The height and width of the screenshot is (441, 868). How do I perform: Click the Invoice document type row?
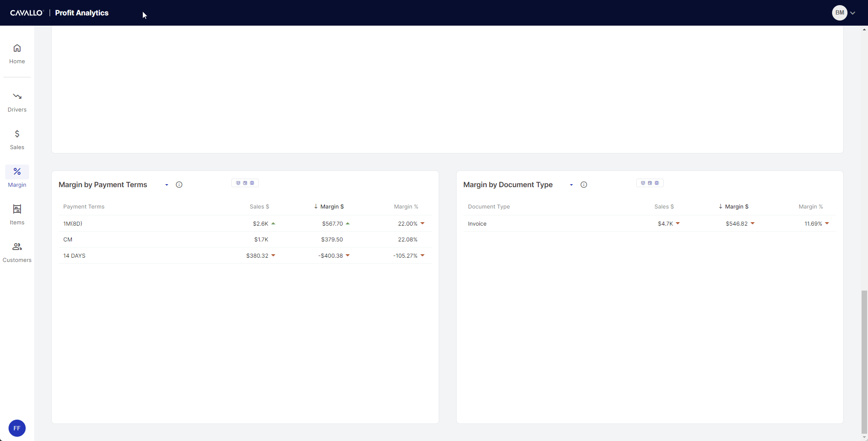point(477,223)
